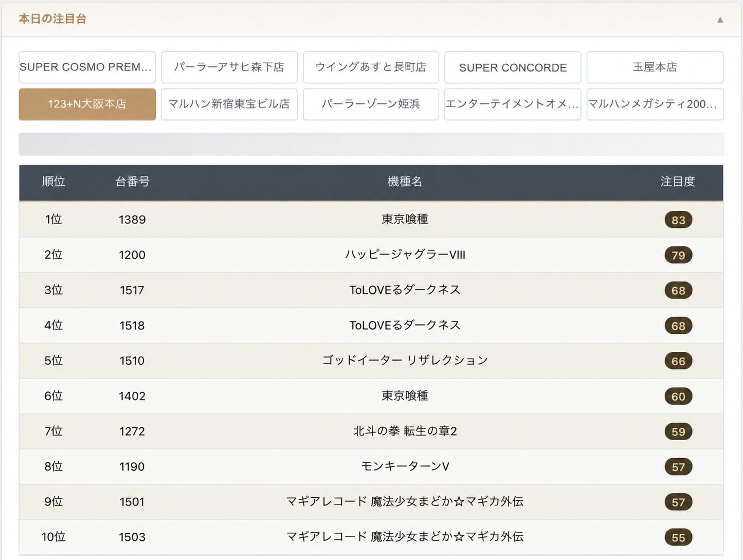Click the 7位 rank cell
743x560 pixels.
53,431
